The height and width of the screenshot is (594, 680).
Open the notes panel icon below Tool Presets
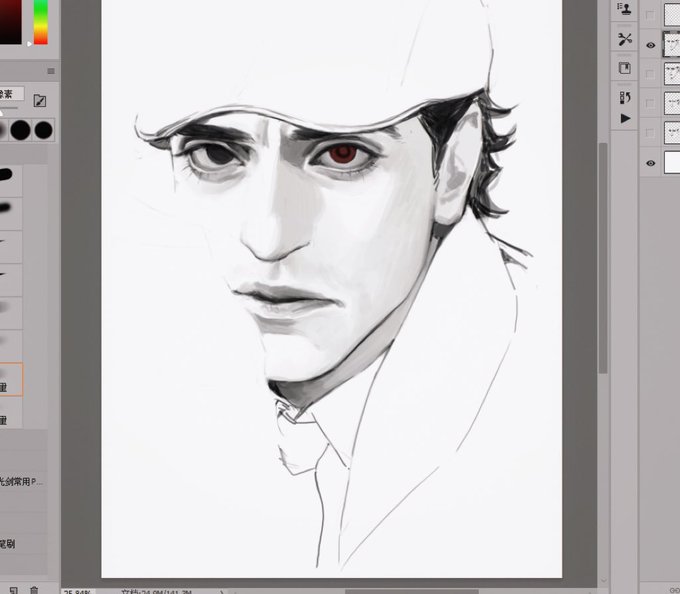tap(624, 68)
